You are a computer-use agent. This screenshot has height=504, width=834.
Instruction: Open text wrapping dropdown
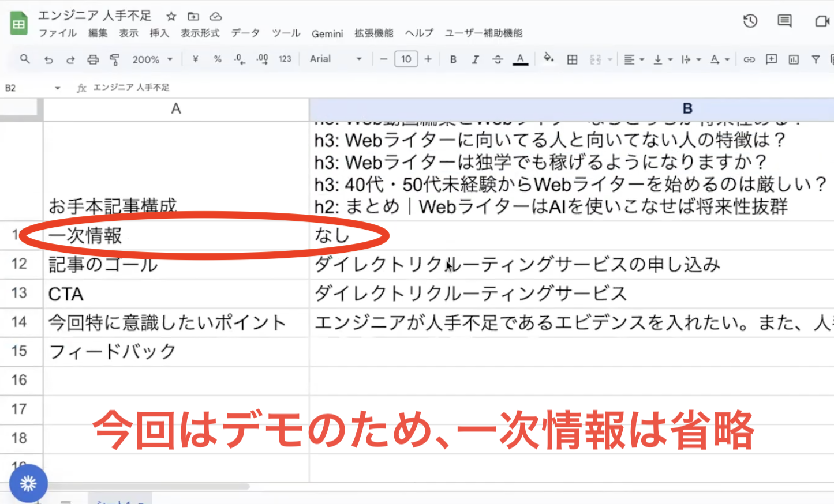pos(691,59)
